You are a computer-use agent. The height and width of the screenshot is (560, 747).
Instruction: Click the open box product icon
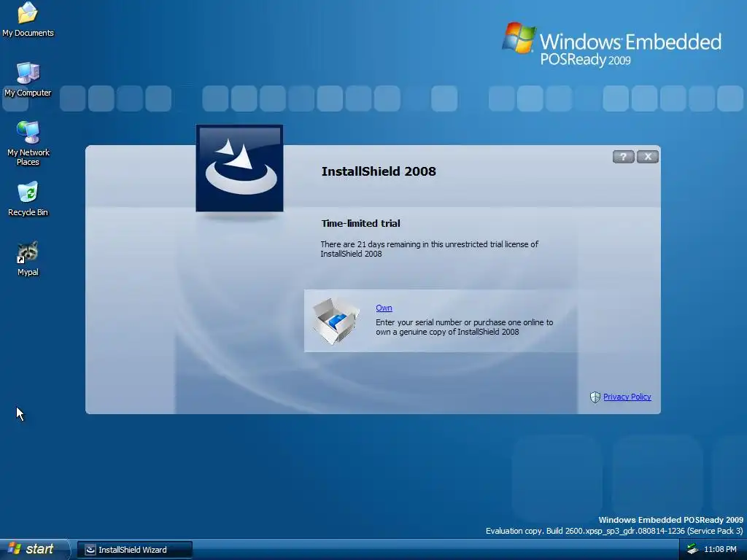[x=336, y=321]
